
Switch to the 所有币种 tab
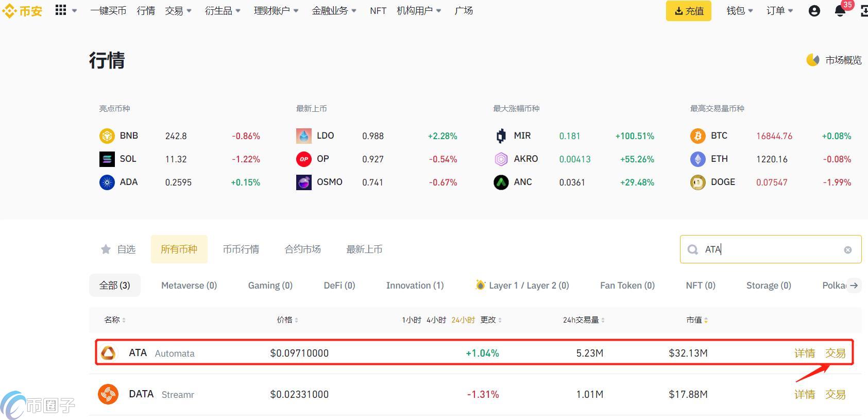click(179, 249)
